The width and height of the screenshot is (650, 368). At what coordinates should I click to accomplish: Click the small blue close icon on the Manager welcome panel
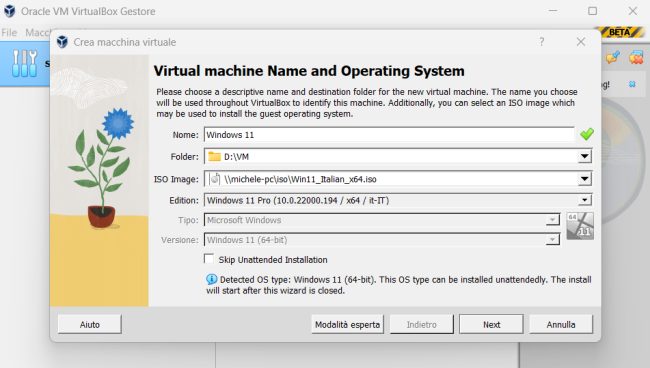point(632,84)
